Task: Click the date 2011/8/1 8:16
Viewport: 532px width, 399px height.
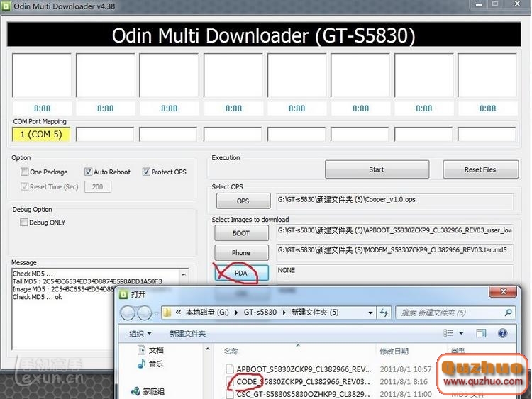Action: pyautogui.click(x=404, y=382)
